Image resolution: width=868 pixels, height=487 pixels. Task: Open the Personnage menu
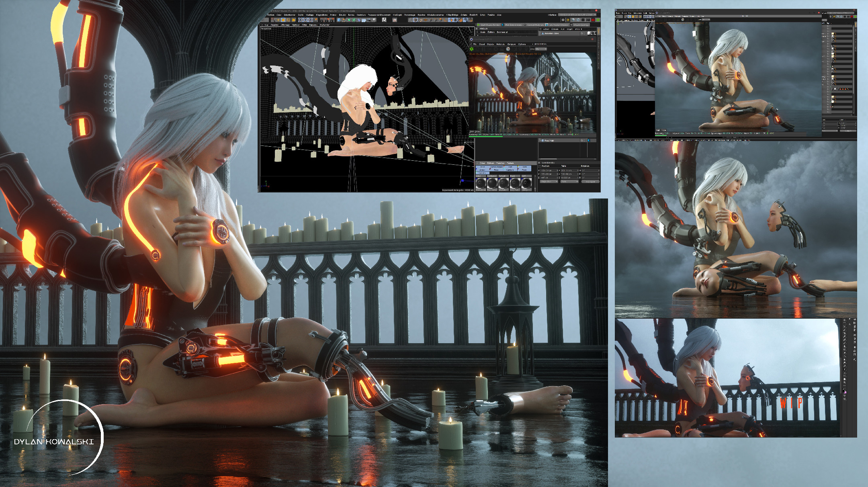click(409, 15)
